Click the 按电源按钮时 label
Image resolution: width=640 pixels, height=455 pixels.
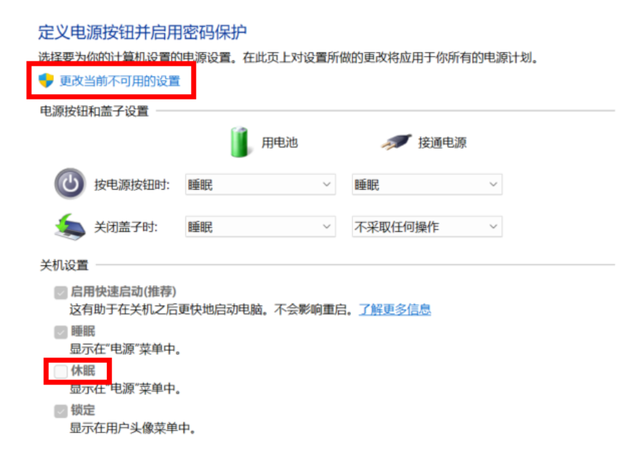pos(132,185)
